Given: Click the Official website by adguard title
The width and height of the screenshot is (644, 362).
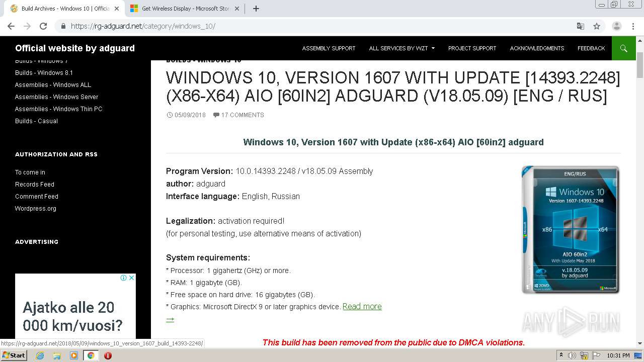Looking at the screenshot, I should (75, 48).
